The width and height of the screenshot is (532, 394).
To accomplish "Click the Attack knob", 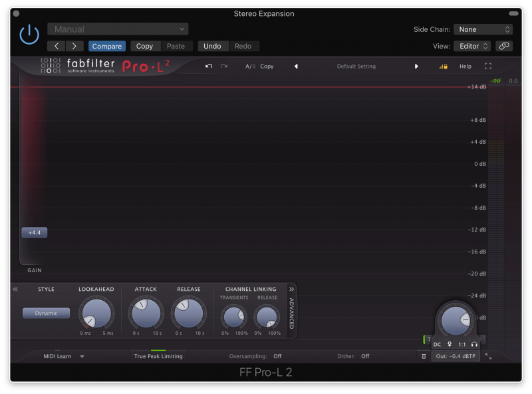I will pyautogui.click(x=146, y=313).
